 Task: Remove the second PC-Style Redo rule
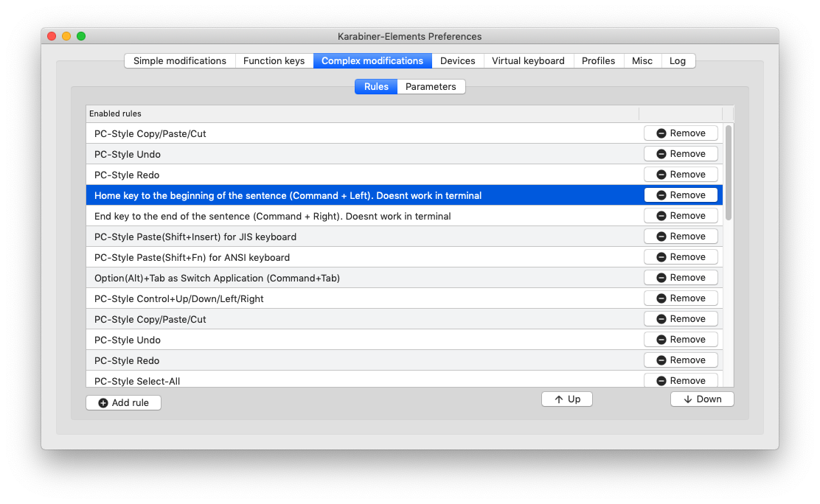point(681,360)
